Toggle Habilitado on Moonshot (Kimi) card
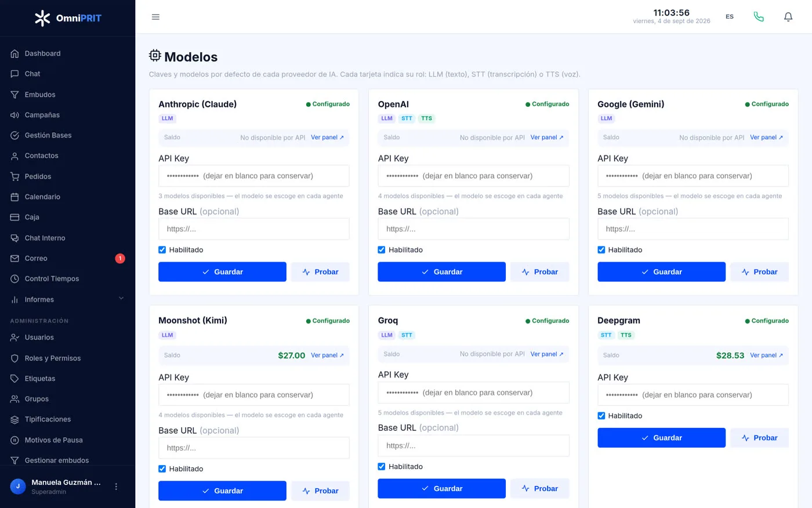Image resolution: width=812 pixels, height=508 pixels. [162, 469]
